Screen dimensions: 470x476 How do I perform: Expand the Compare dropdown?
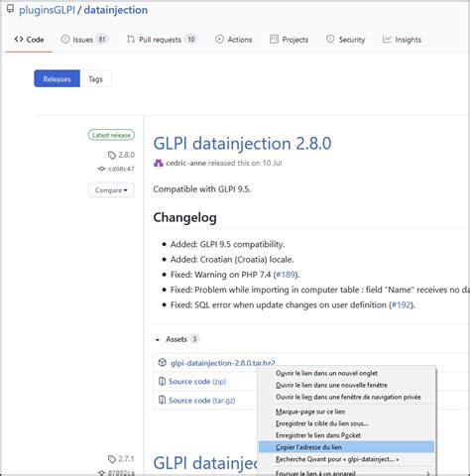tap(111, 190)
